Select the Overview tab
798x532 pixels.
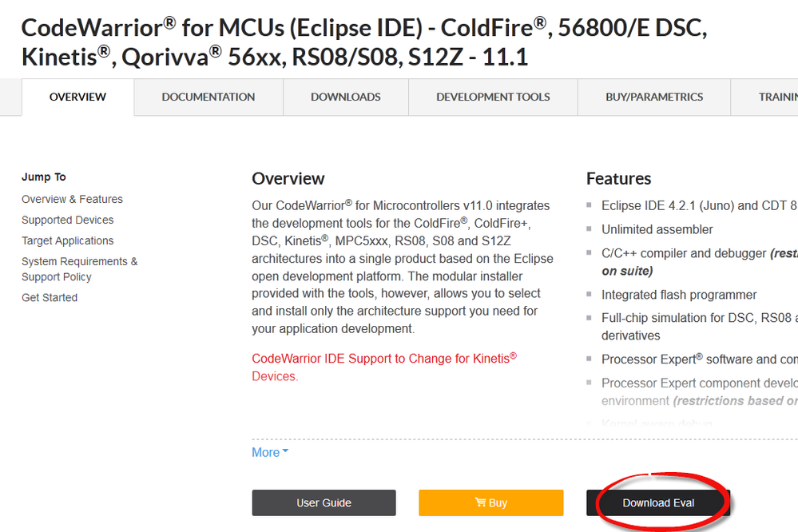click(x=77, y=97)
